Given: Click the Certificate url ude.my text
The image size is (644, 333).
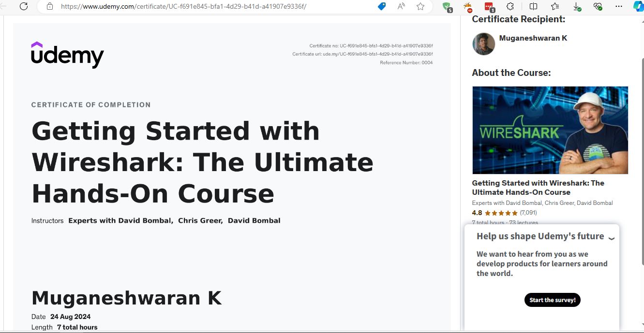Looking at the screenshot, I should [x=362, y=54].
